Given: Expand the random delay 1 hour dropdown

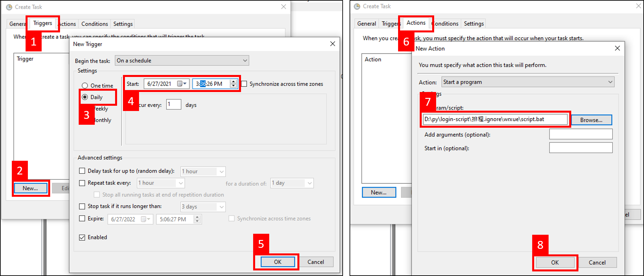Looking at the screenshot, I should tap(203, 172).
